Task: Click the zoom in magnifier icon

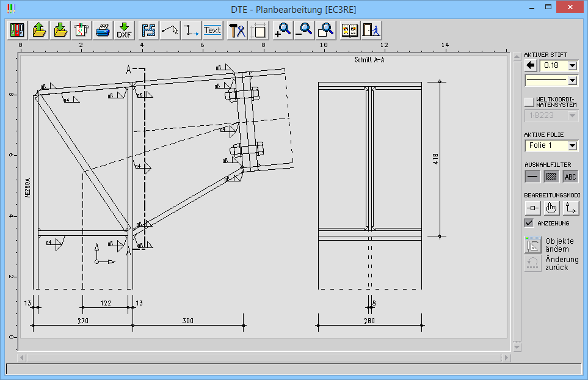Action: pyautogui.click(x=282, y=30)
